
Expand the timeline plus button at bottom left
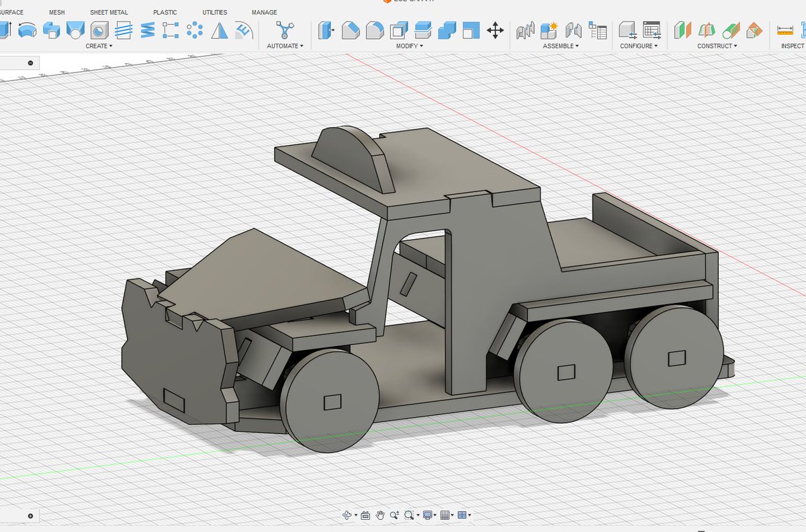tap(30, 516)
